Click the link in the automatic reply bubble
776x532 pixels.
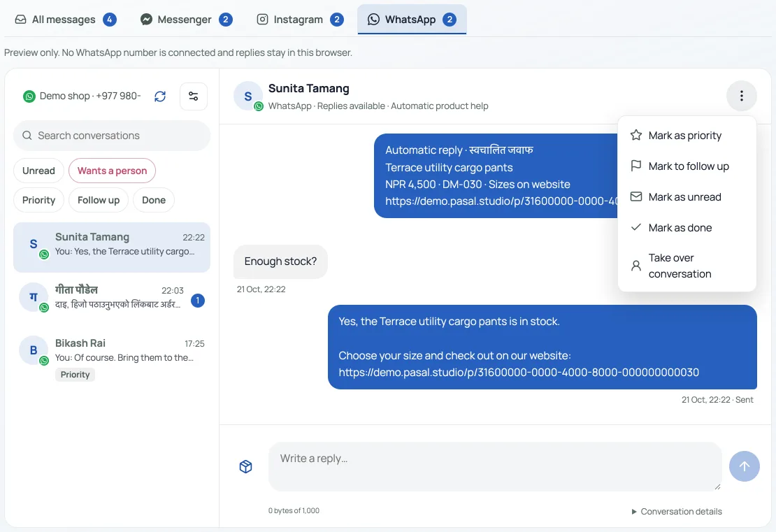coord(501,201)
